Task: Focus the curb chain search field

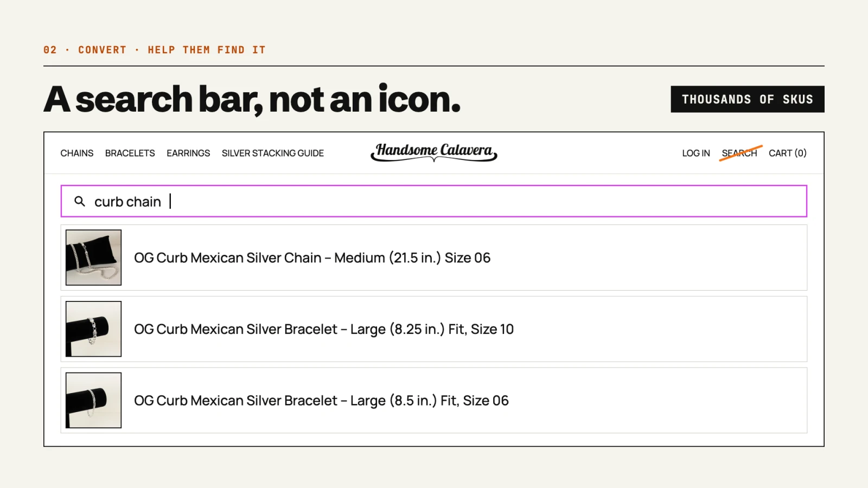Action: (434, 201)
